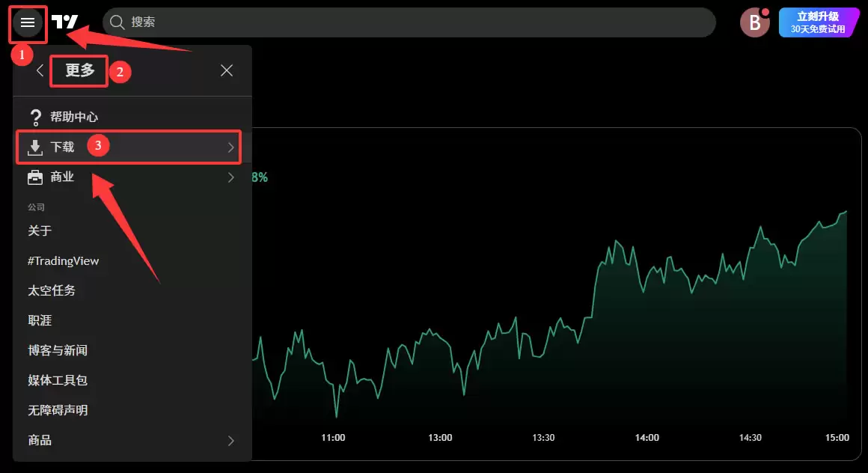Open the 下载 submenu
The image size is (868, 473).
point(132,147)
